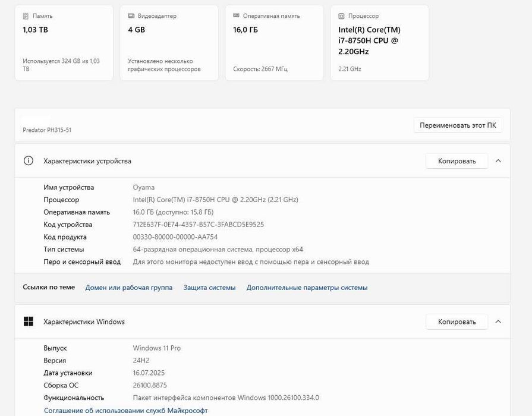The image size is (532, 416).
Task: Select the 64-разрядная операционная система value
Action: [218, 250]
